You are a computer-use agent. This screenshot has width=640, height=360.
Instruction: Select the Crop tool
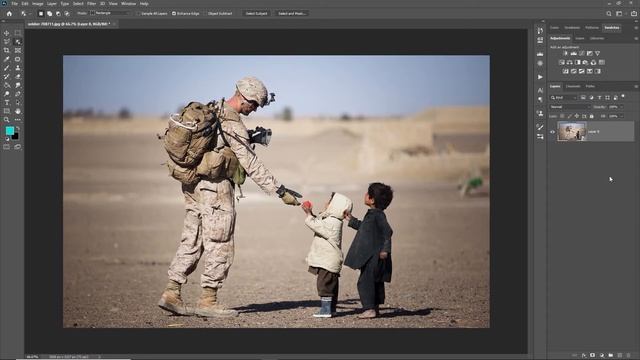coord(7,51)
